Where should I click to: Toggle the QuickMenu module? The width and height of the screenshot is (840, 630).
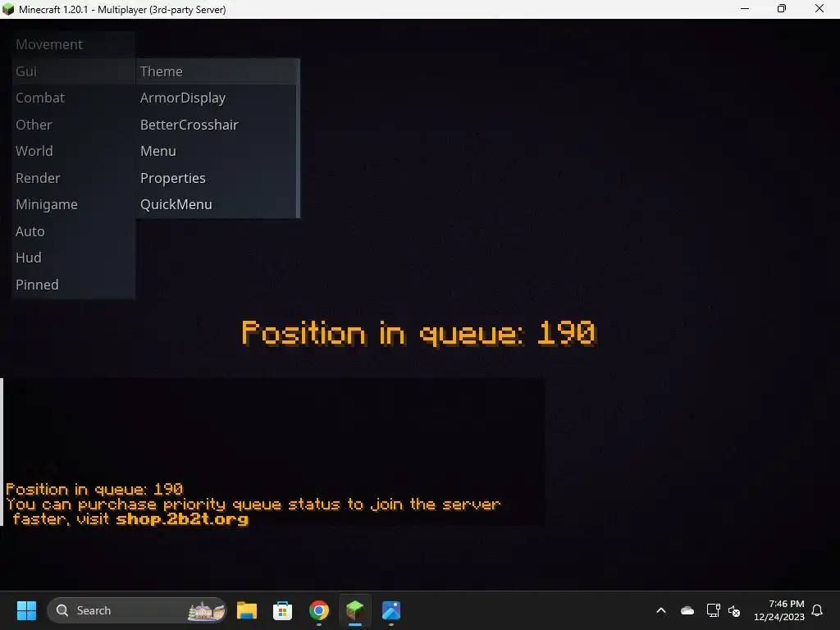point(217,204)
